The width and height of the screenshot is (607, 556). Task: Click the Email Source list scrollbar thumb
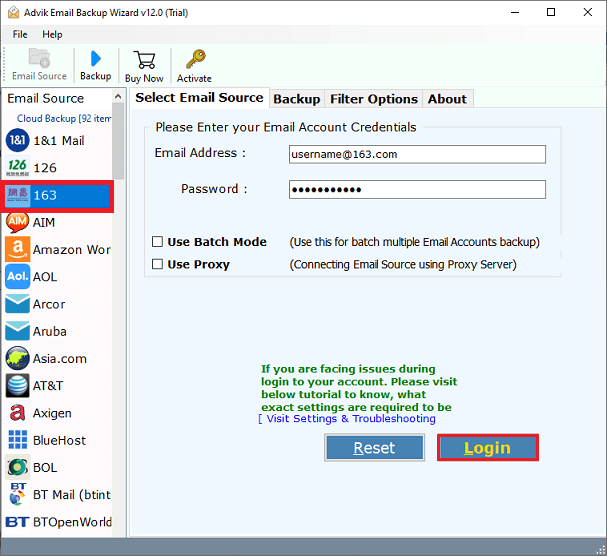[118, 141]
